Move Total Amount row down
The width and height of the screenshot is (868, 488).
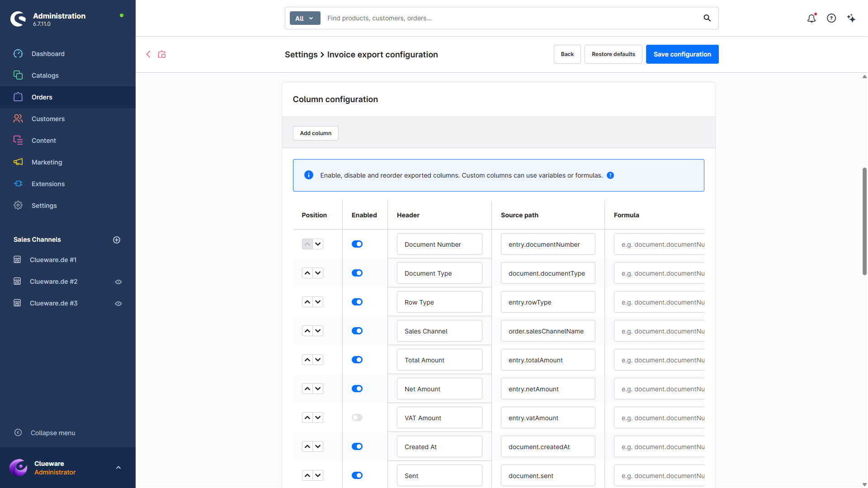click(318, 360)
